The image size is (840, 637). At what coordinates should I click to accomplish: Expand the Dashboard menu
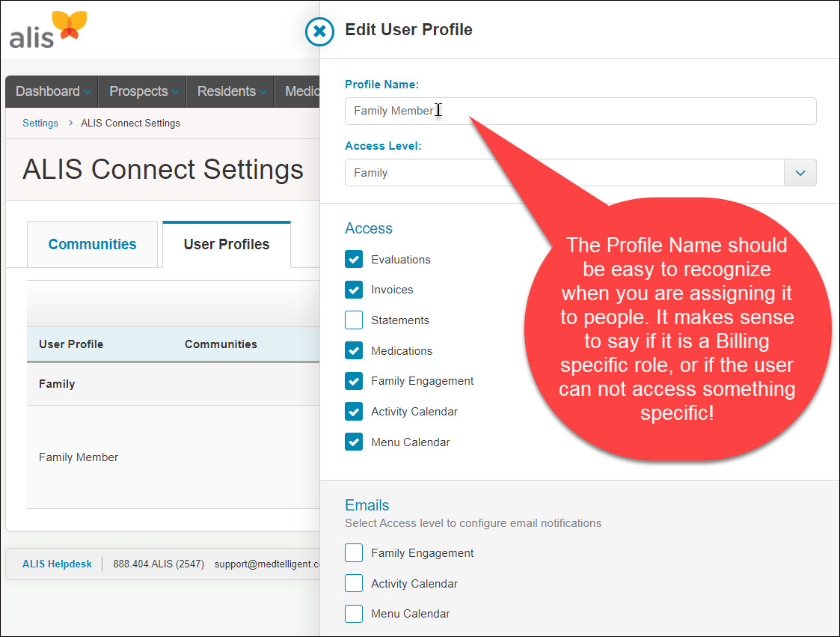coord(52,91)
